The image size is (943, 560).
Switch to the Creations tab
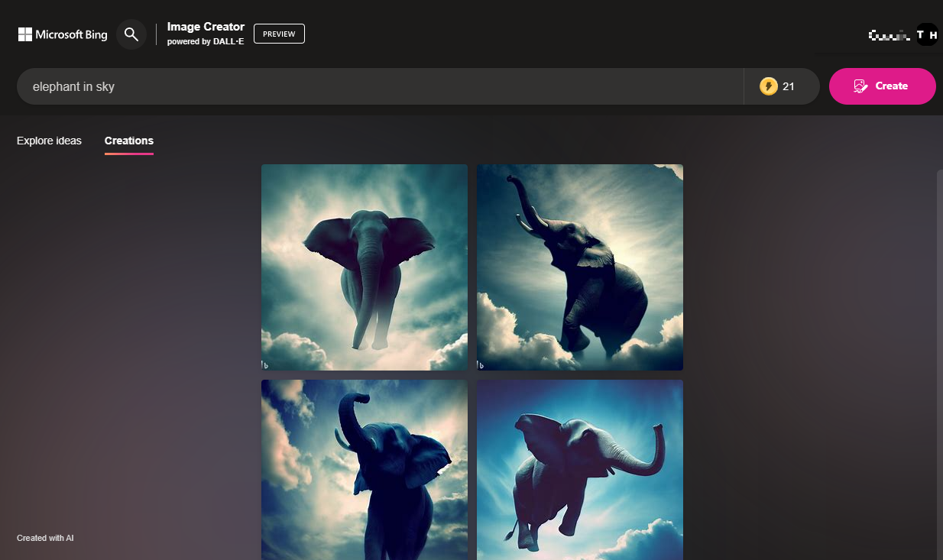pos(128,141)
